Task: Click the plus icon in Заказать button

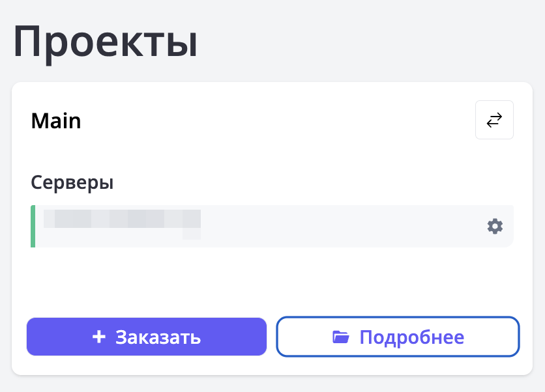Action: click(99, 337)
